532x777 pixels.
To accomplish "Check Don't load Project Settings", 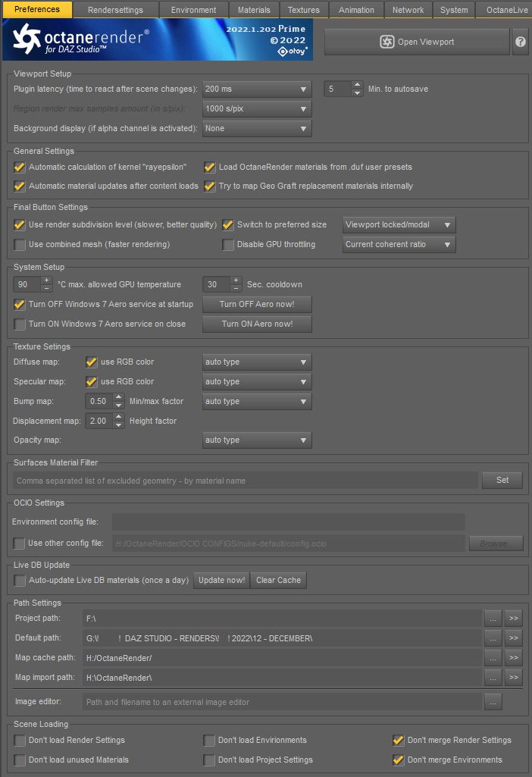I will 209,760.
